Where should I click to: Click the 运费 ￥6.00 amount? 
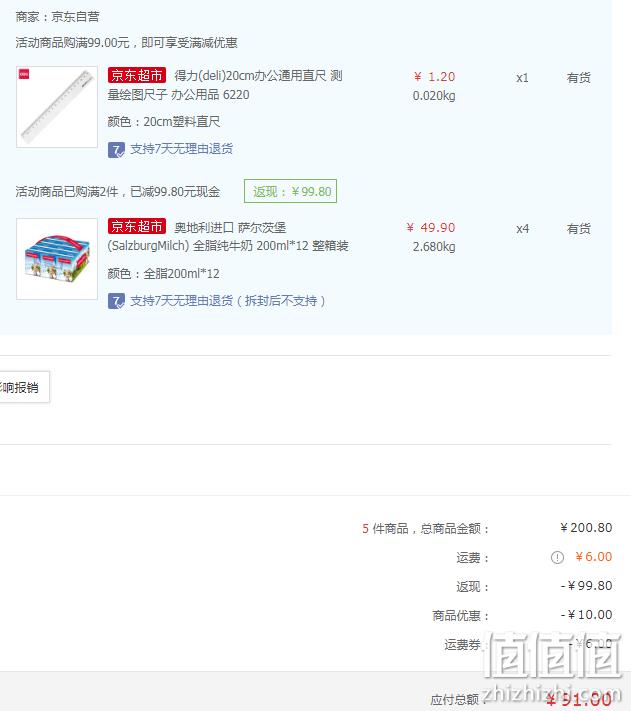(x=593, y=557)
